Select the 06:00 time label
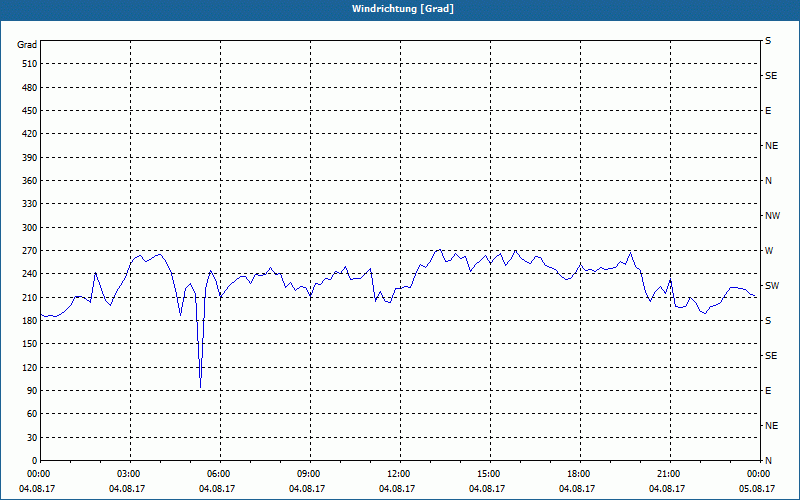Image resolution: width=800 pixels, height=500 pixels. click(x=218, y=474)
